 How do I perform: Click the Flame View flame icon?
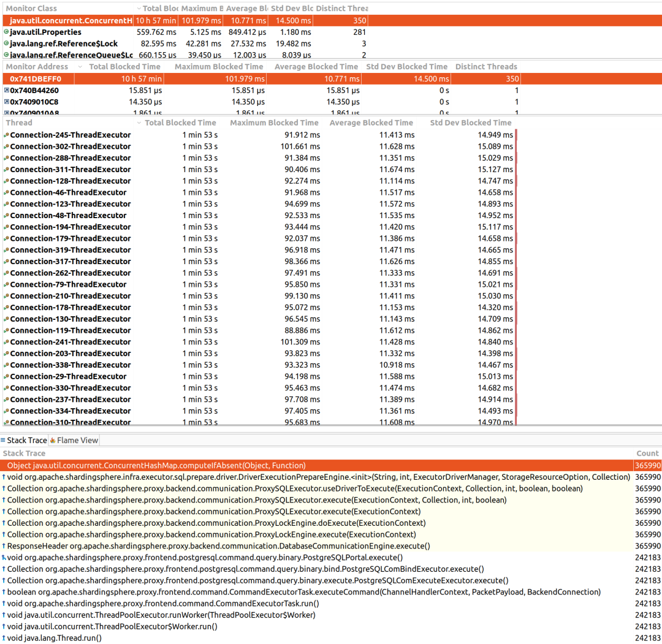click(53, 440)
